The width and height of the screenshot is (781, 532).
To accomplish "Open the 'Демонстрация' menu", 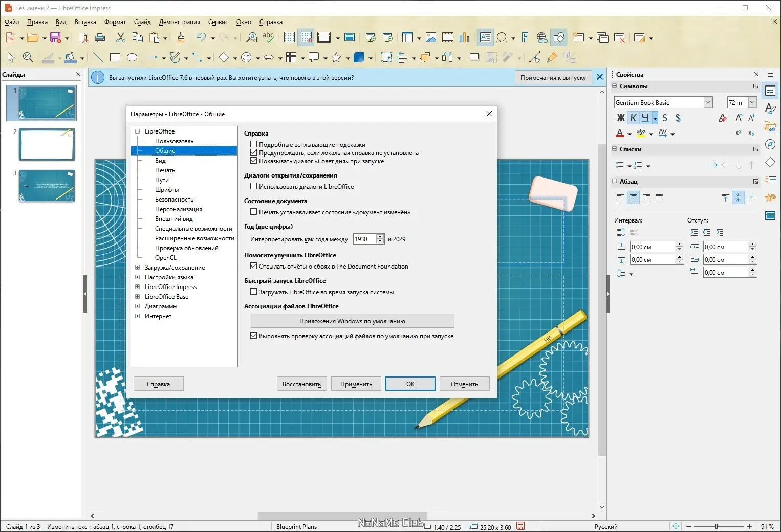I will tap(179, 22).
